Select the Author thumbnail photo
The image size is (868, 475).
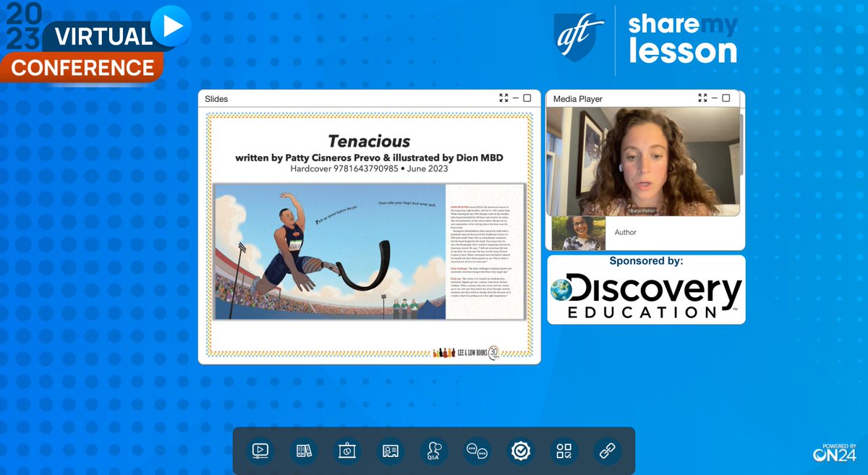579,233
